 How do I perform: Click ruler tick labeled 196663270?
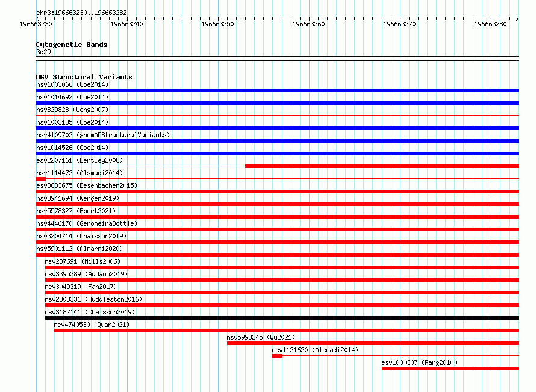pos(399,24)
